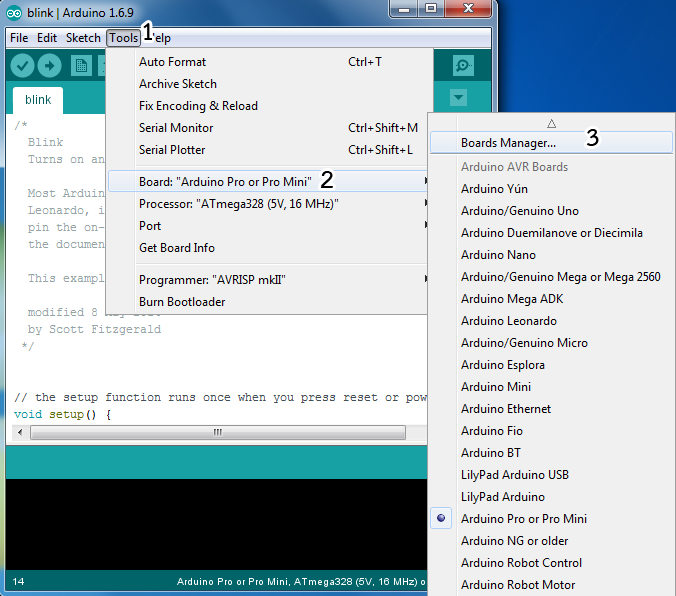The height and width of the screenshot is (596, 676).
Task: Select Arduino Leonardo board
Action: (x=551, y=321)
